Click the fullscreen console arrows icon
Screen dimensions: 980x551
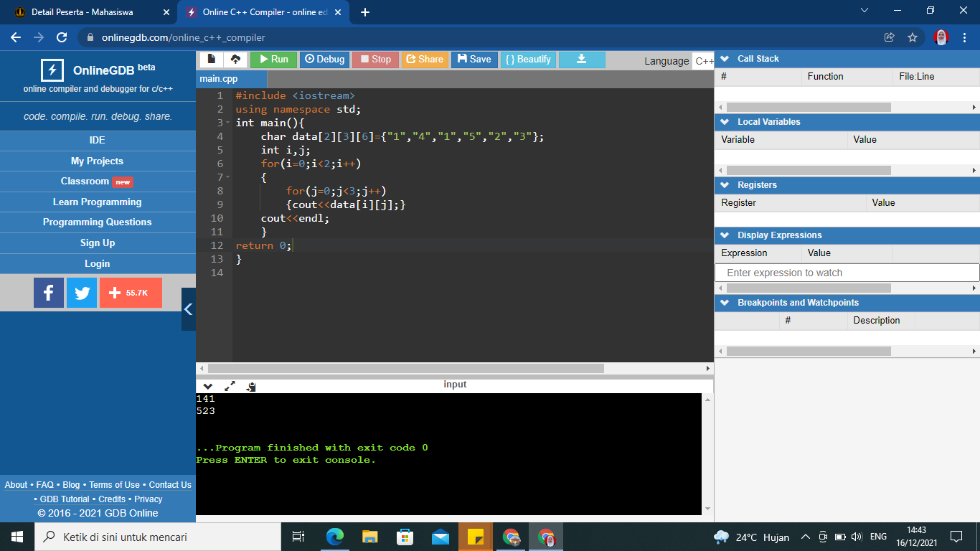230,386
